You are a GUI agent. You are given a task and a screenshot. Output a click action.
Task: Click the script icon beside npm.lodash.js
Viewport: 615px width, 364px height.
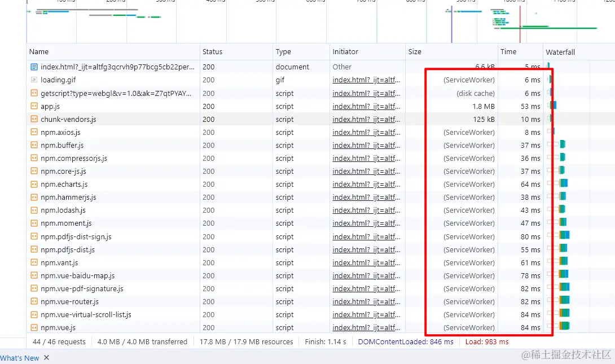34,210
